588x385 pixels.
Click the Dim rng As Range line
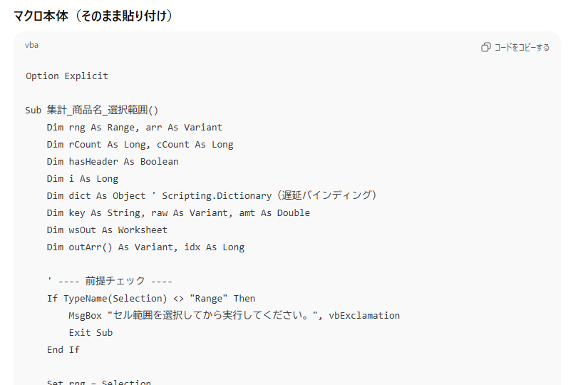[x=135, y=127]
